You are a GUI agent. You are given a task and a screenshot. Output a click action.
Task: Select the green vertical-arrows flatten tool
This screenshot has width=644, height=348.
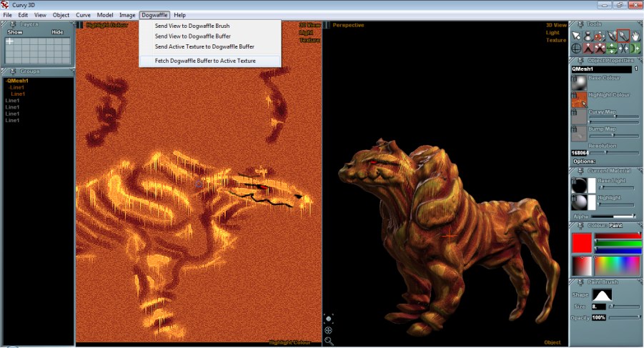(x=612, y=48)
